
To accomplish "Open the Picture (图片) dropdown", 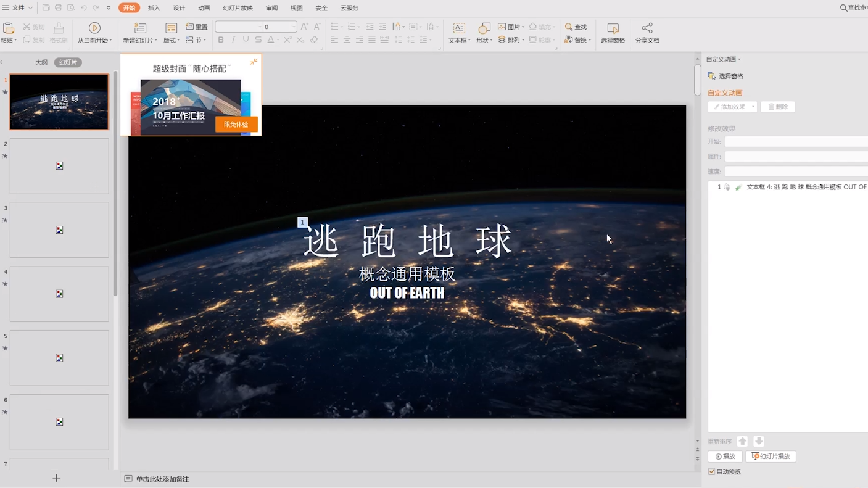I will point(511,27).
